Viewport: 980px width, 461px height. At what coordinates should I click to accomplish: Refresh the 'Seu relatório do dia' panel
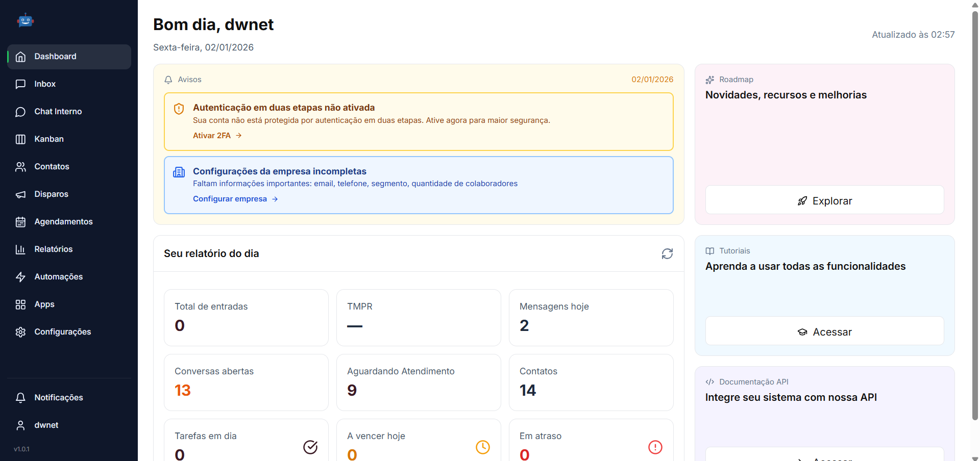click(667, 253)
